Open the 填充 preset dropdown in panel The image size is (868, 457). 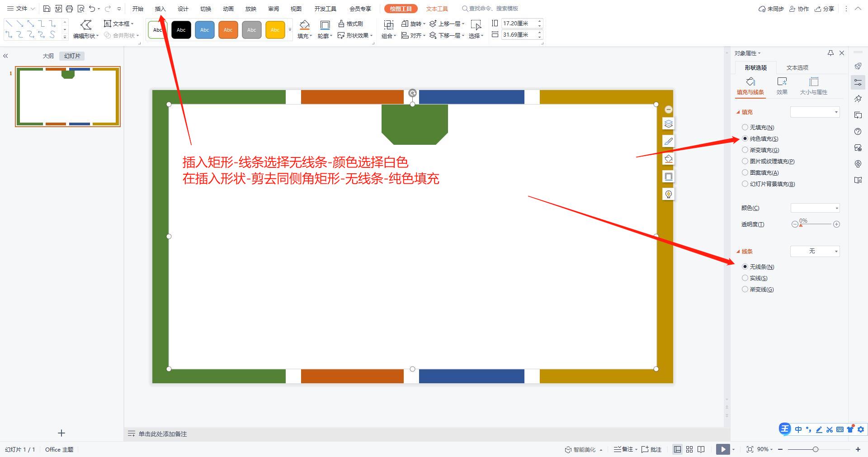[x=815, y=112]
